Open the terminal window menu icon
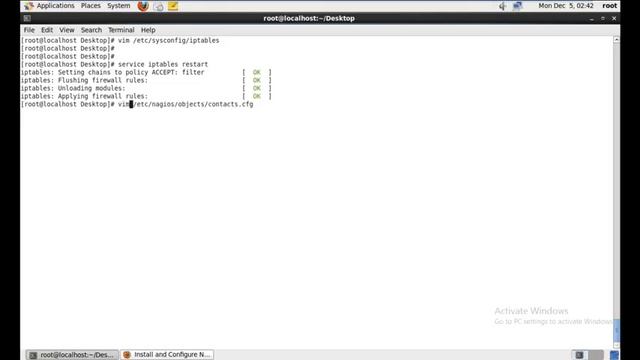Image resolution: width=640 pixels, height=360 pixels. point(27,18)
